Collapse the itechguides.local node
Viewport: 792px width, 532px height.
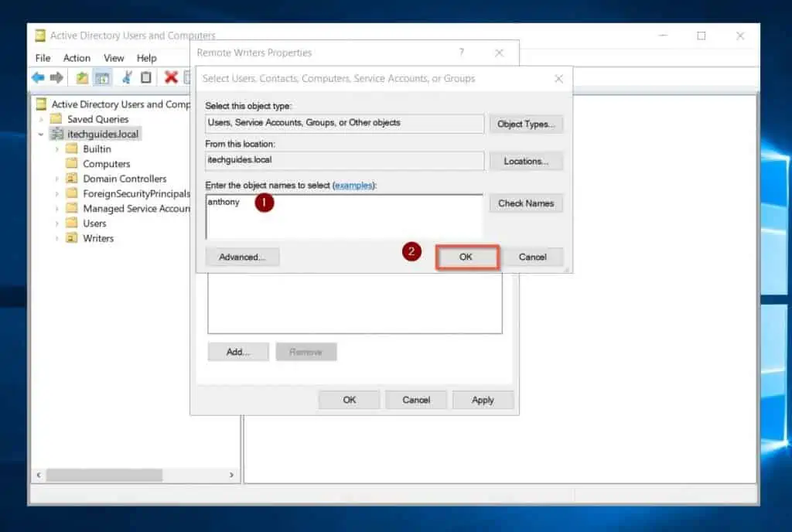42,135
